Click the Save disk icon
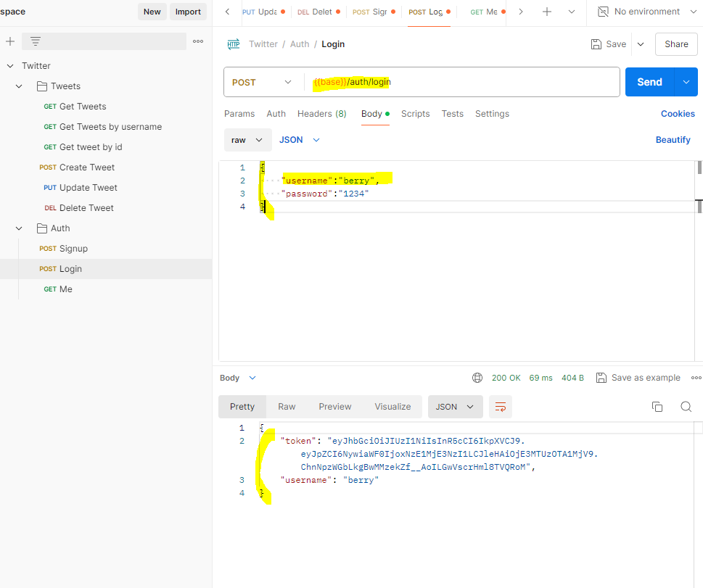 (596, 44)
